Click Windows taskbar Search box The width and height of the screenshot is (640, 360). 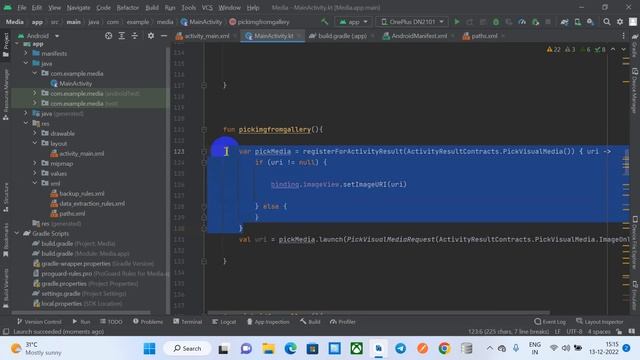[x=187, y=349]
